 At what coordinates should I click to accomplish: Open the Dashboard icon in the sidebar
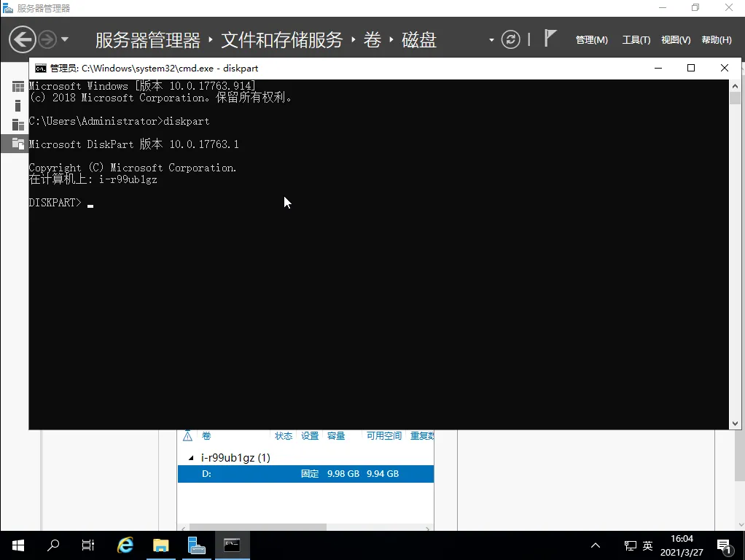(18, 87)
